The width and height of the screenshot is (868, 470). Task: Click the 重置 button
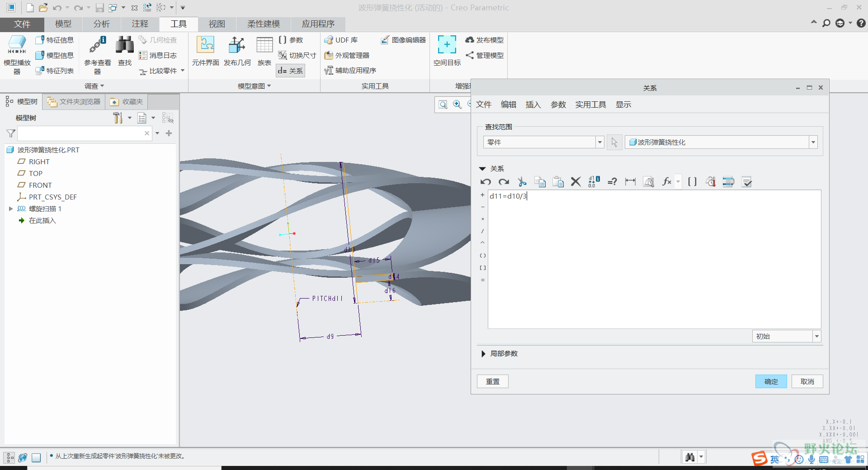[x=492, y=381]
